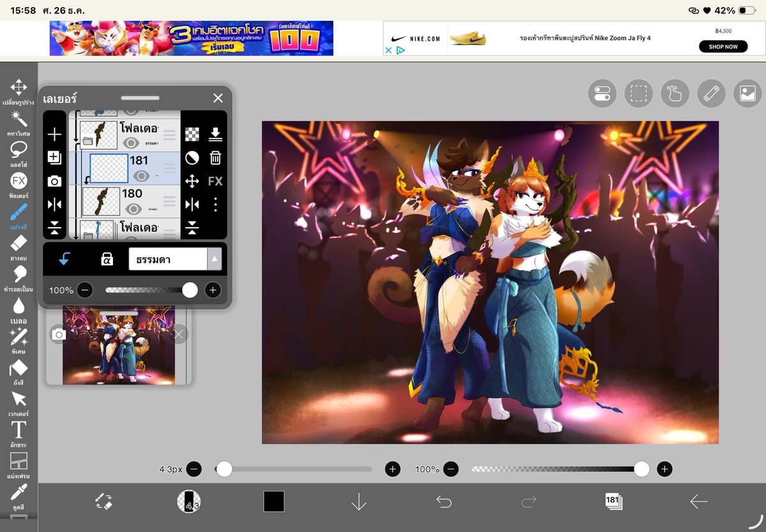Open the layer options three-dot menu
This screenshot has height=532, width=766.
(x=216, y=204)
